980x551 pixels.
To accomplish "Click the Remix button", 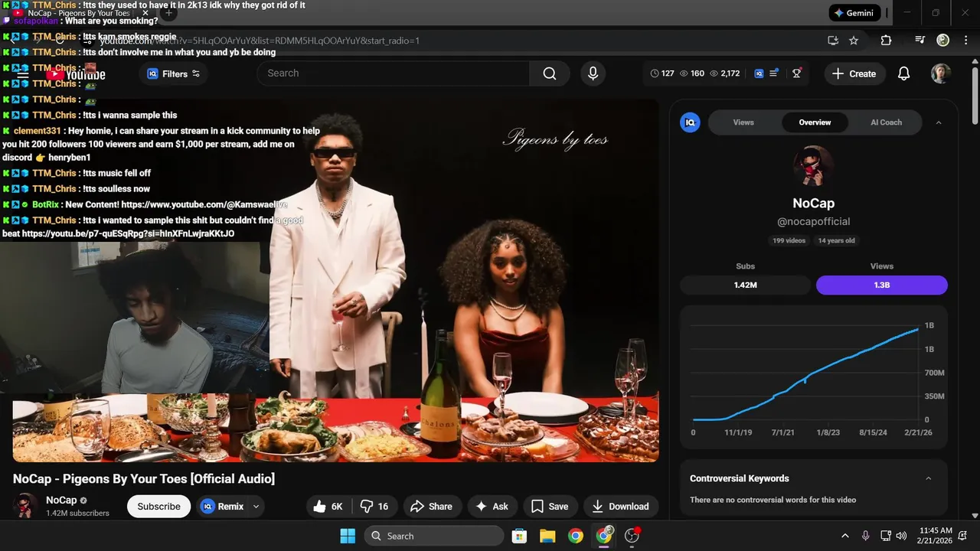I will (x=221, y=507).
